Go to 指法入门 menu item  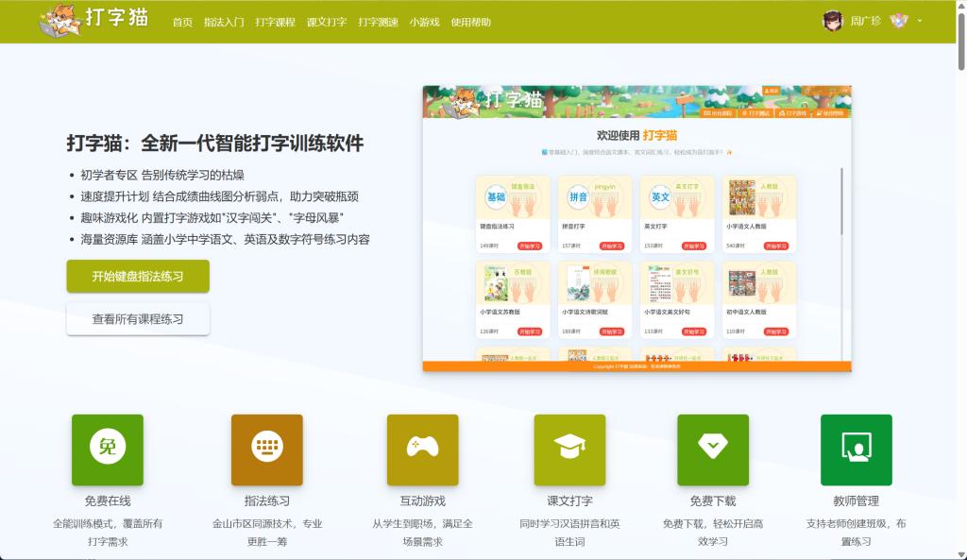tap(223, 22)
